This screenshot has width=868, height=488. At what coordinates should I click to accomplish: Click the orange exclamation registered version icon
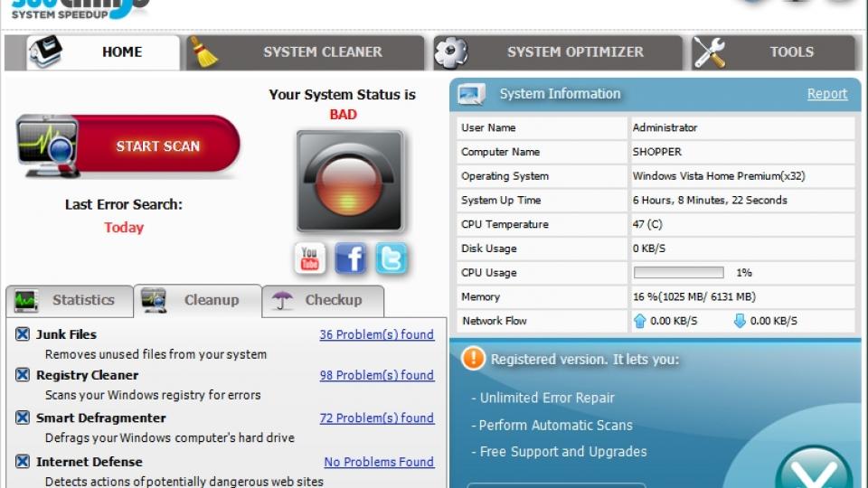pos(473,359)
